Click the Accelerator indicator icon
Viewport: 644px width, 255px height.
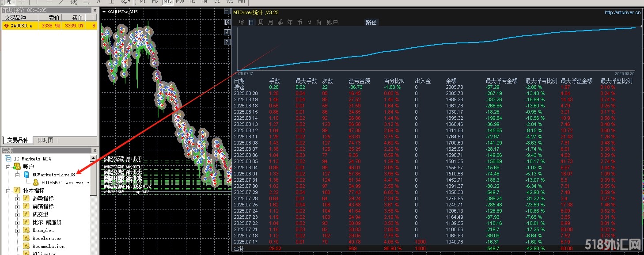click(x=27, y=239)
